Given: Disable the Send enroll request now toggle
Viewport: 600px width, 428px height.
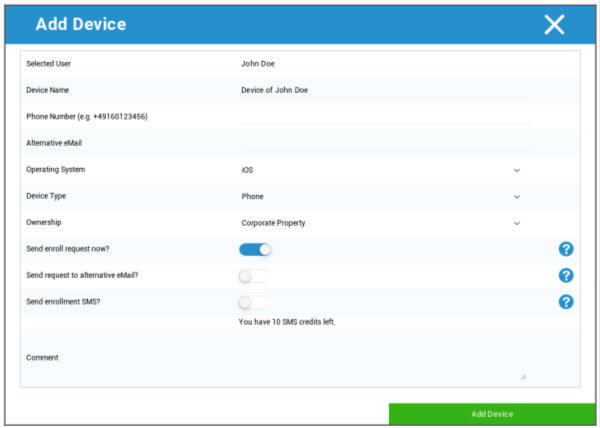Looking at the screenshot, I should 255,249.
